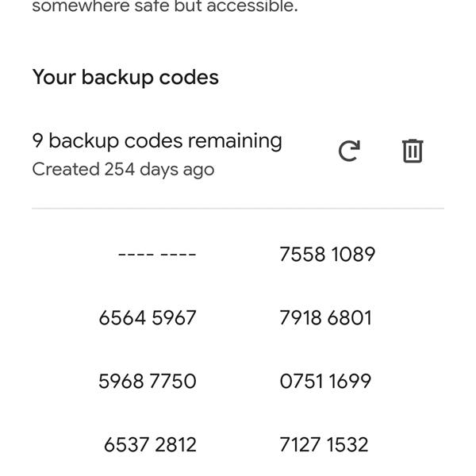Click the number 254 in creation date
The image size is (476, 476).
click(x=121, y=170)
